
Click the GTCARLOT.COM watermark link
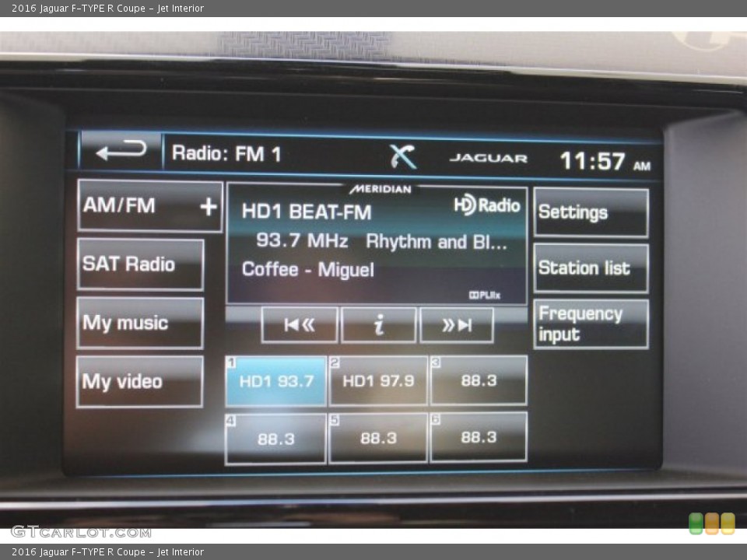(x=81, y=531)
